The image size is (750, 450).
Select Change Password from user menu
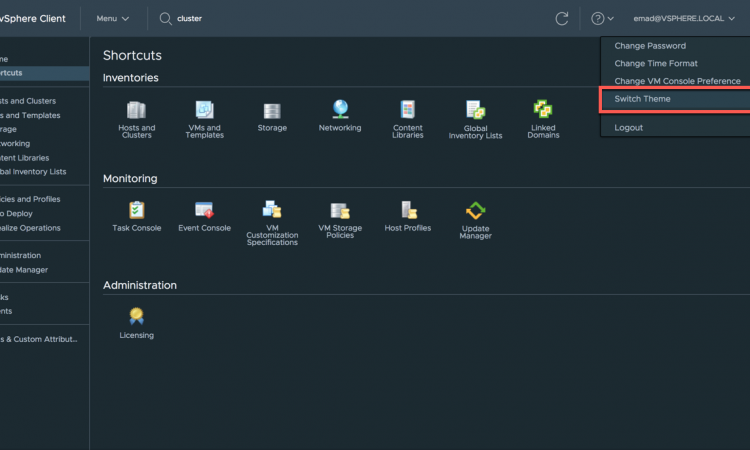pyautogui.click(x=650, y=46)
